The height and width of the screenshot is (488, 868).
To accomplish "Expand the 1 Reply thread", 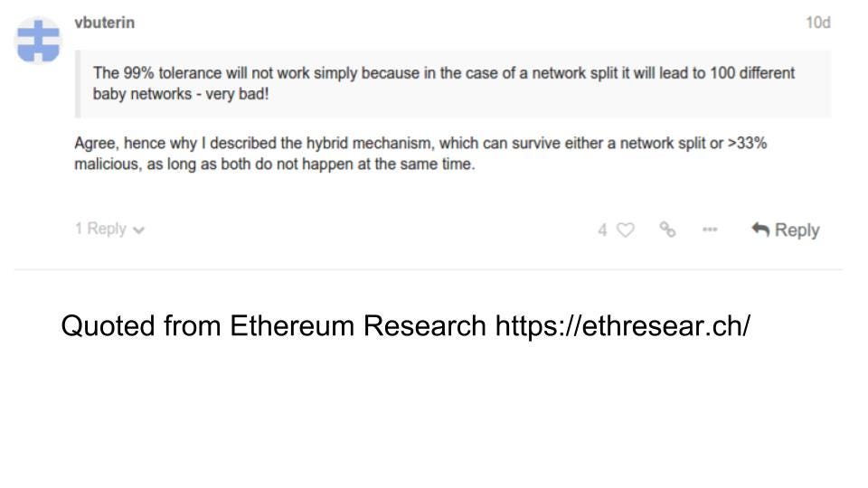I will (109, 229).
